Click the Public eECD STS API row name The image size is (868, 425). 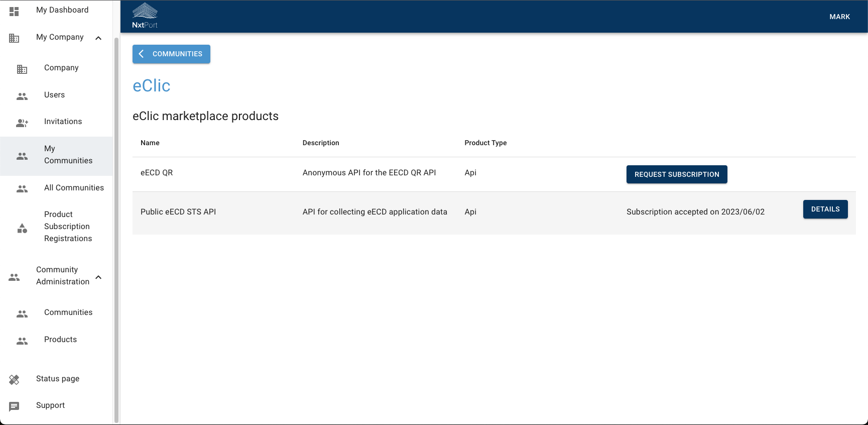pos(178,212)
